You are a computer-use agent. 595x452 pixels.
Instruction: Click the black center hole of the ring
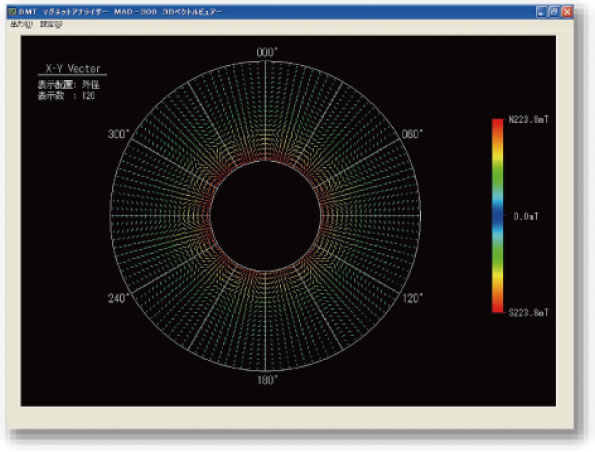265,216
